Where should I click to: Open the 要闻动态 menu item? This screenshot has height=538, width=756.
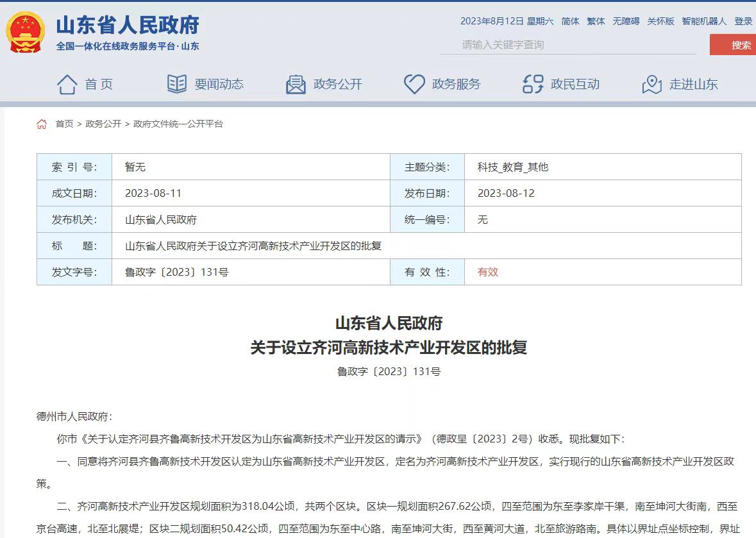[219, 84]
